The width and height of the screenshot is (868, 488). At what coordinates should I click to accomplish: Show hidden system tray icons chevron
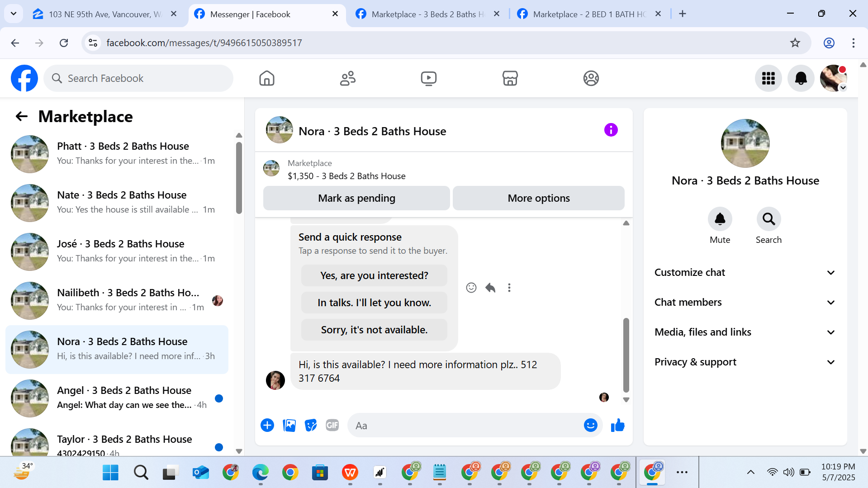(750, 472)
